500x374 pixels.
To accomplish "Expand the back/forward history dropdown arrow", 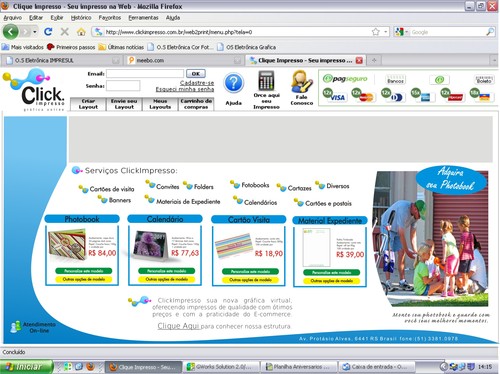I will [x=35, y=32].
